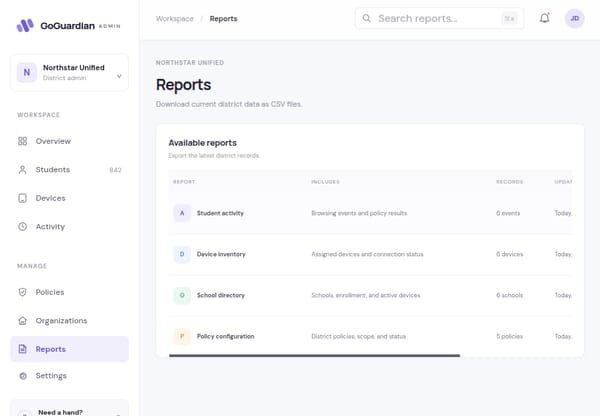Click the Organizations building icon
This screenshot has width=600, height=416.
click(x=23, y=321)
